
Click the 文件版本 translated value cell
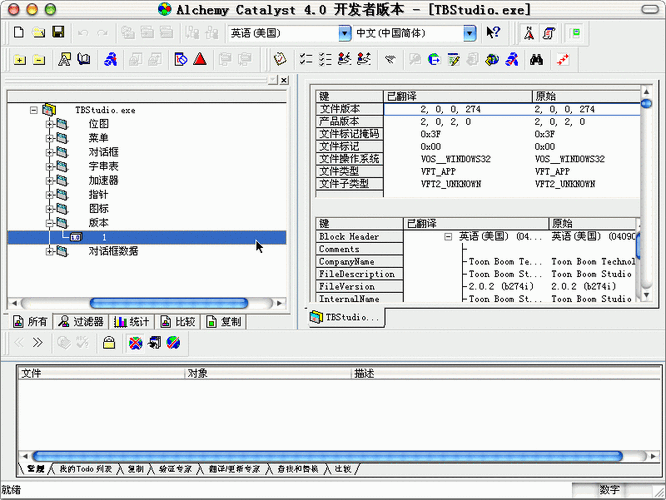coord(457,109)
